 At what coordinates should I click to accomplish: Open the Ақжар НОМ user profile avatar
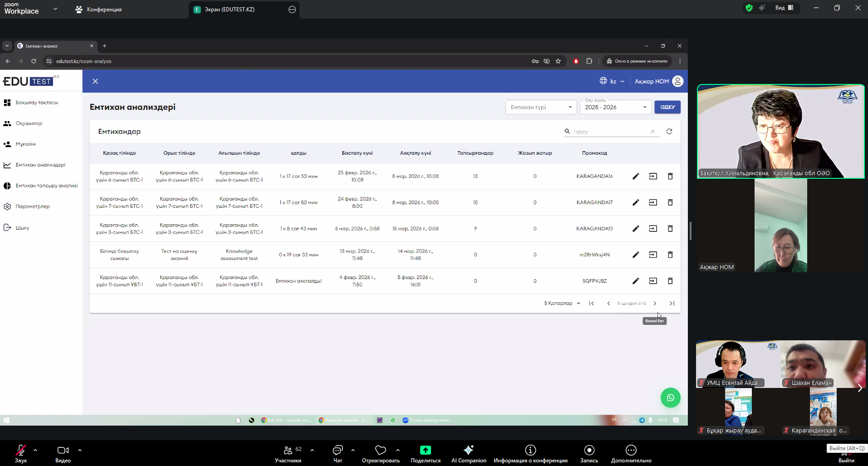coord(677,81)
